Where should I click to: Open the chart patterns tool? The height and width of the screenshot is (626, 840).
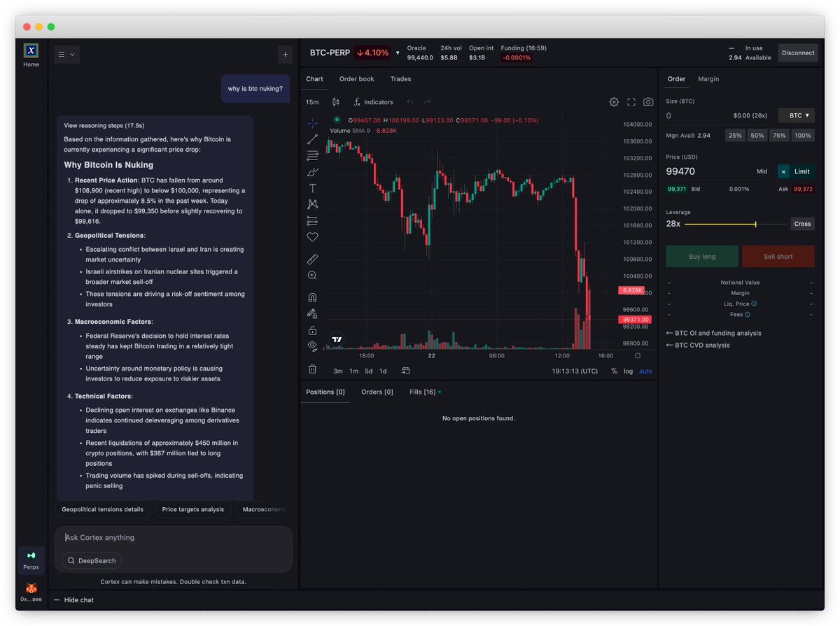(312, 204)
